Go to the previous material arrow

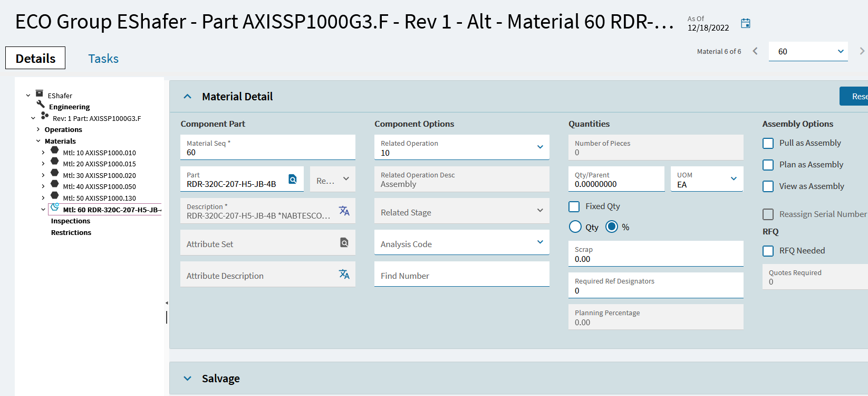click(755, 51)
